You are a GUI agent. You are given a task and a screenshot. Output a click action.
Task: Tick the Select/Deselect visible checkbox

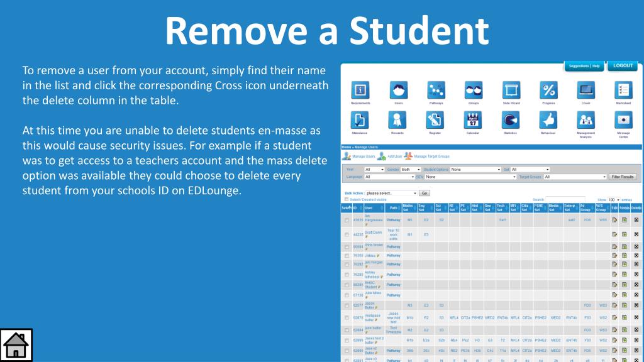click(347, 199)
